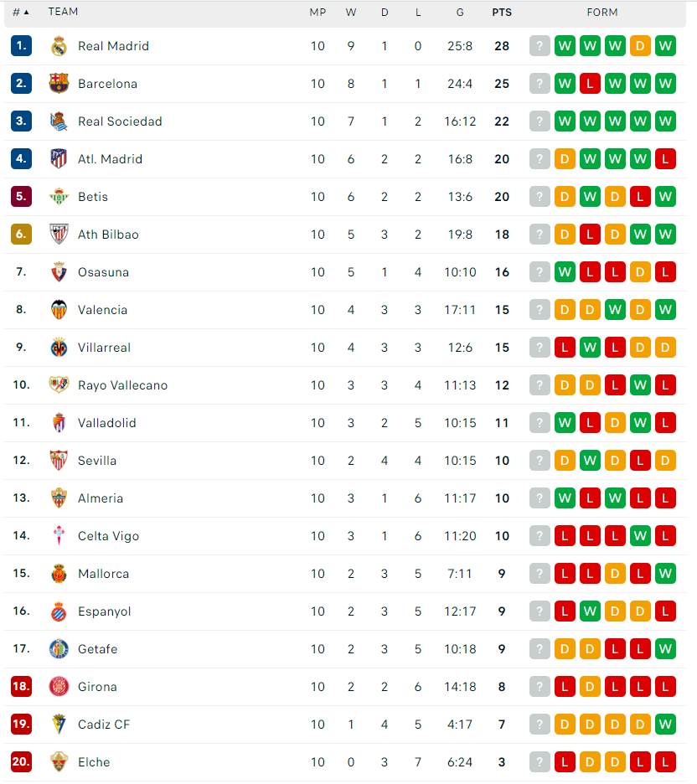The width and height of the screenshot is (697, 784).
Task: Click Real Madrid's orange D form badge
Action: (x=640, y=46)
